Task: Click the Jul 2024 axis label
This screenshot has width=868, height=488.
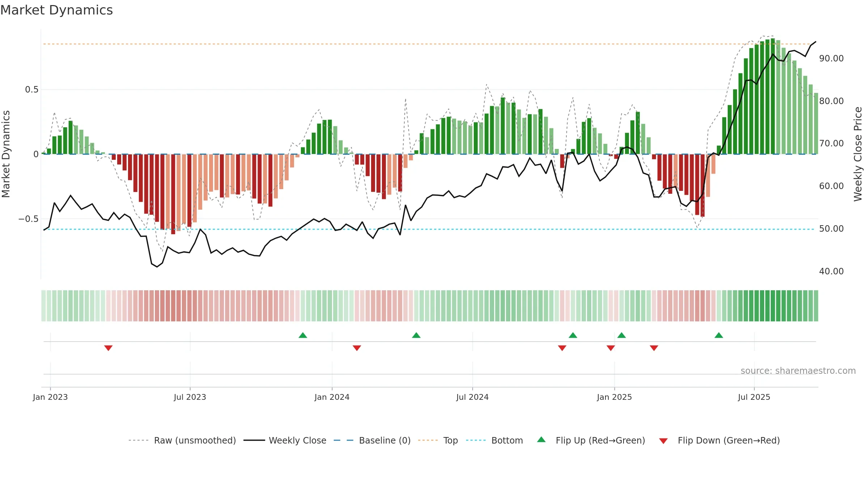Action: (472, 397)
